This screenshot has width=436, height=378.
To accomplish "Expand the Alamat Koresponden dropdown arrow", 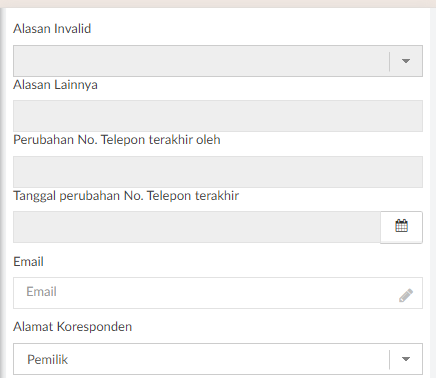I will pyautogui.click(x=406, y=359).
